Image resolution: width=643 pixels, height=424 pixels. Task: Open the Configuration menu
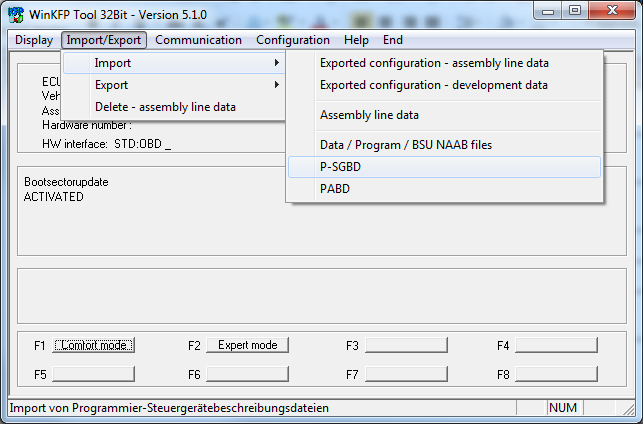tap(292, 40)
